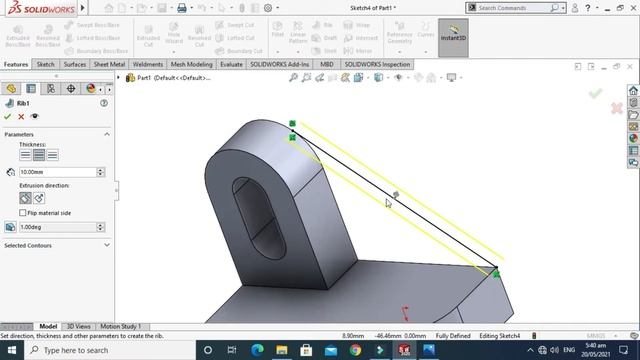
Task: Click the Zoom to Fit icon
Action: pos(293,78)
